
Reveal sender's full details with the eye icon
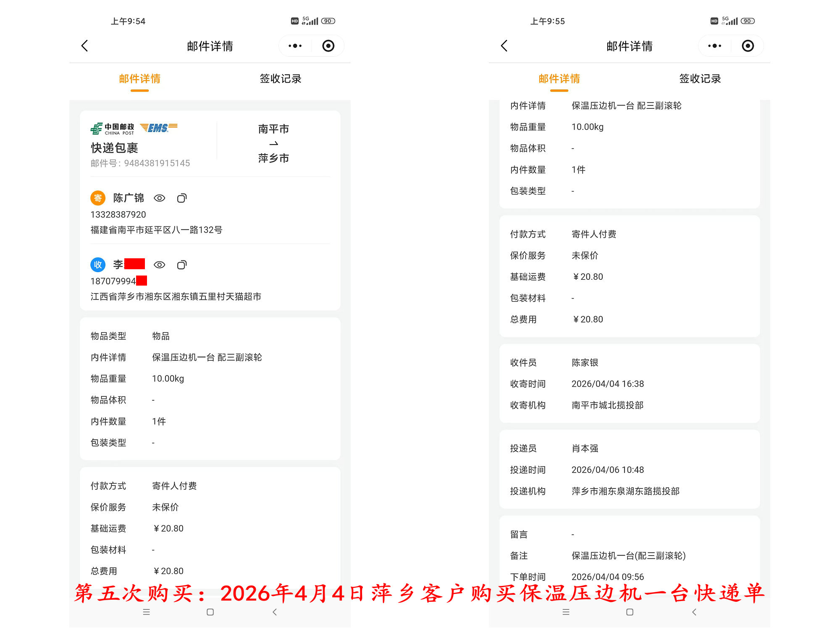point(160,198)
